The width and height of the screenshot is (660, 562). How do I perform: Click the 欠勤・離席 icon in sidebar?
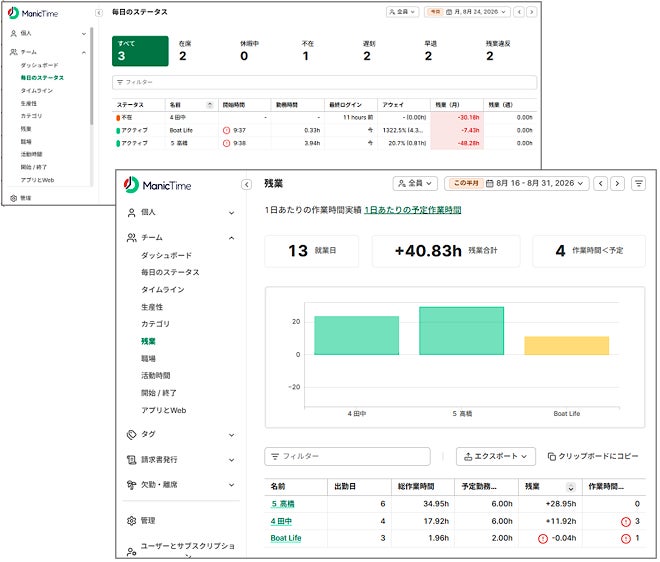coord(131,485)
